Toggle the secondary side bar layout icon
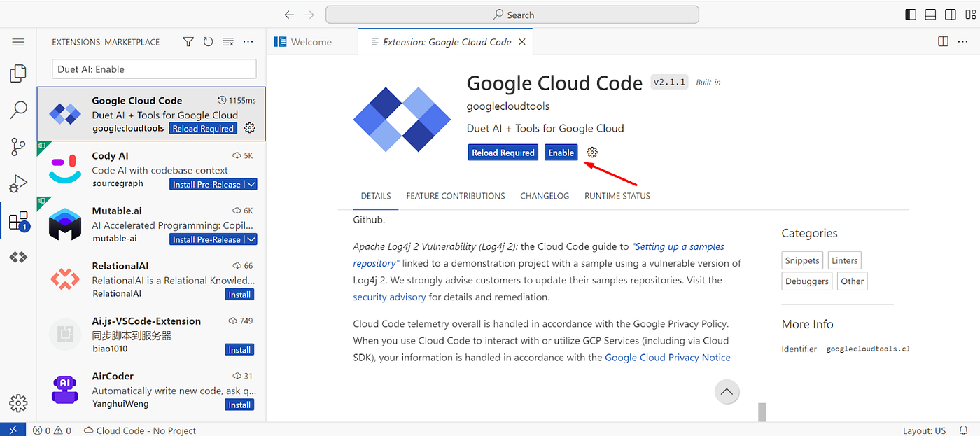The width and height of the screenshot is (980, 436). click(x=950, y=14)
